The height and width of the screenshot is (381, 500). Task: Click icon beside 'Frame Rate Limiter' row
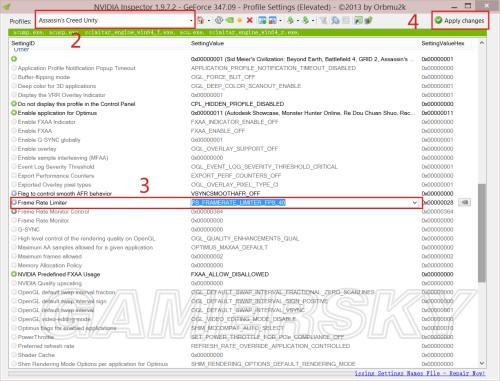pyautogui.click(x=14, y=202)
